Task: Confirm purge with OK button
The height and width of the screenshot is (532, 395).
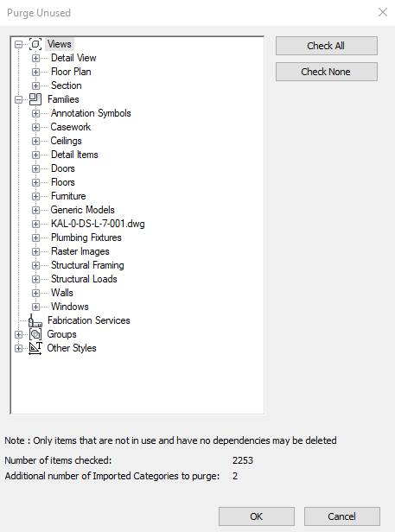Action: tap(257, 516)
